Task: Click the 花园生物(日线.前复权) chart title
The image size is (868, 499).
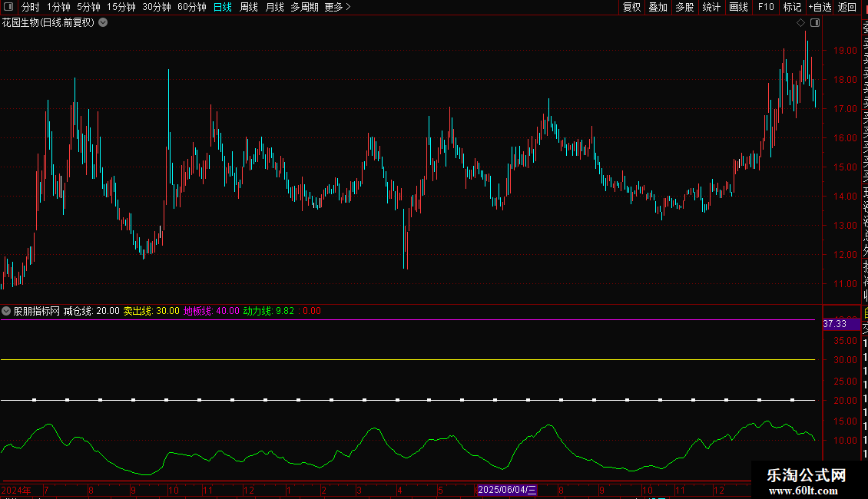Action: (48, 23)
